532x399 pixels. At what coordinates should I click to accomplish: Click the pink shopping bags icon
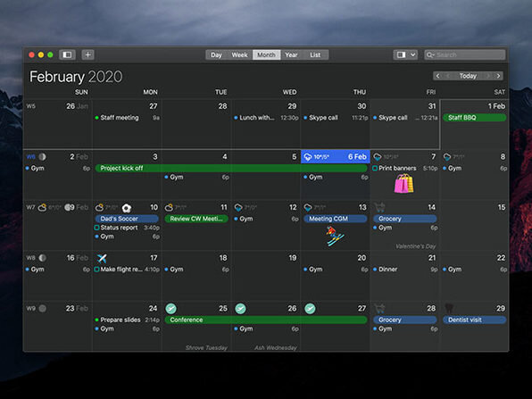[x=403, y=184]
